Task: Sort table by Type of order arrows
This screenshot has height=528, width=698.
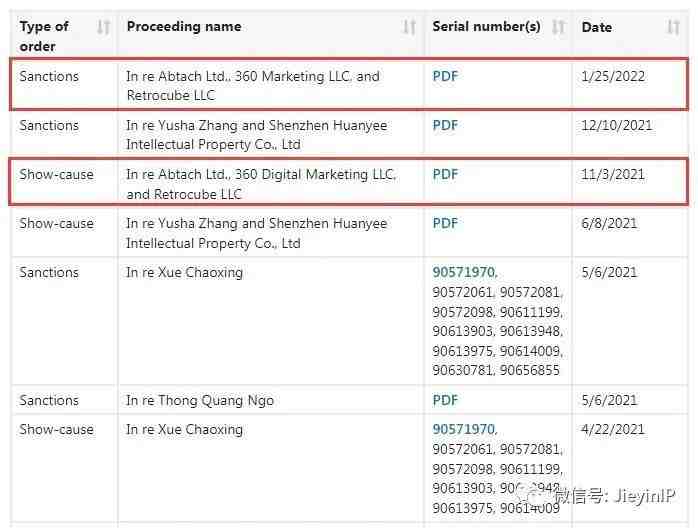Action: click(x=103, y=28)
